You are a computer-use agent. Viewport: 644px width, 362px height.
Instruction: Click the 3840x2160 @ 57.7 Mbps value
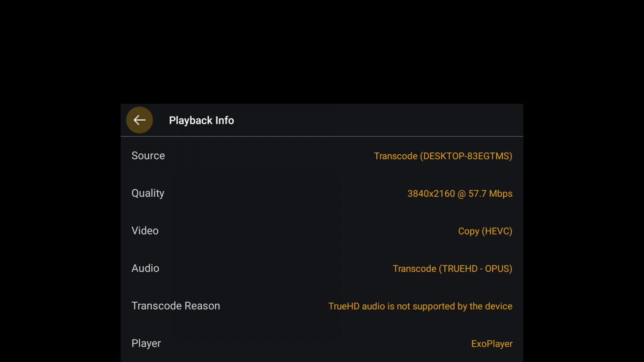pyautogui.click(x=460, y=193)
